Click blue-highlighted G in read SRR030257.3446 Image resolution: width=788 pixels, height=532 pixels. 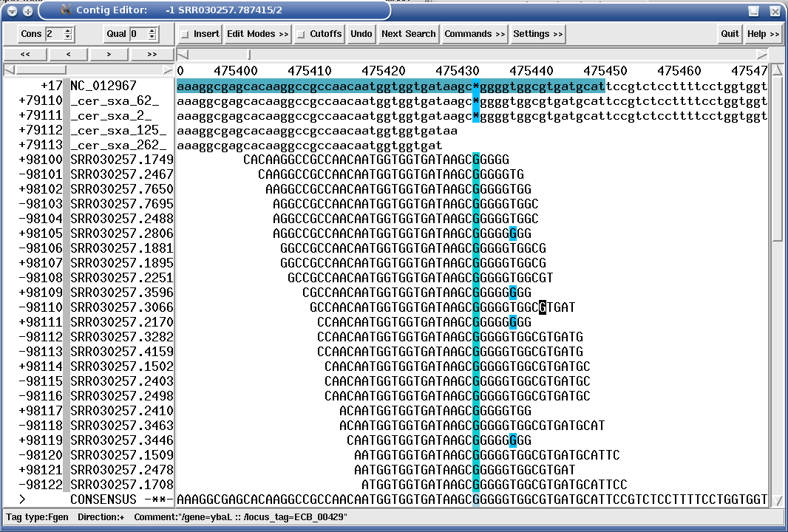(512, 440)
